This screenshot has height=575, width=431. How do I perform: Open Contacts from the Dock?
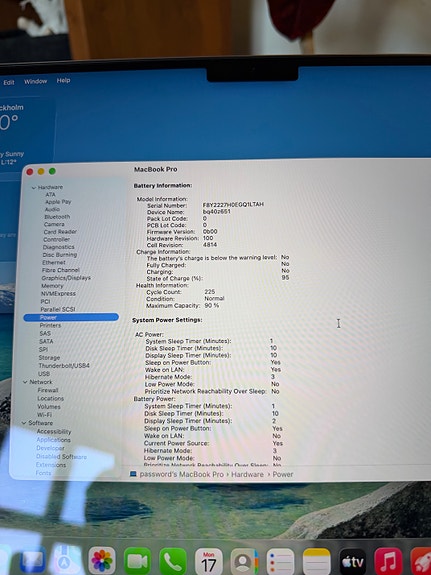pos(244,561)
